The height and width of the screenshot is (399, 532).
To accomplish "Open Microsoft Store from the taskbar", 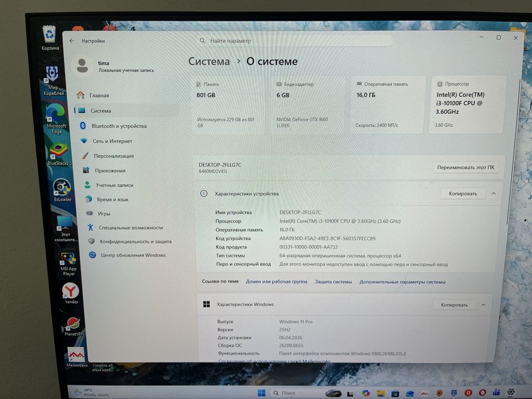I will (395, 393).
